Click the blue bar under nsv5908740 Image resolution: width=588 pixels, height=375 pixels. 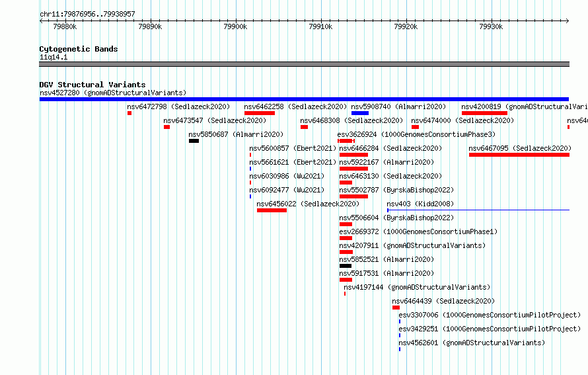pos(360,113)
